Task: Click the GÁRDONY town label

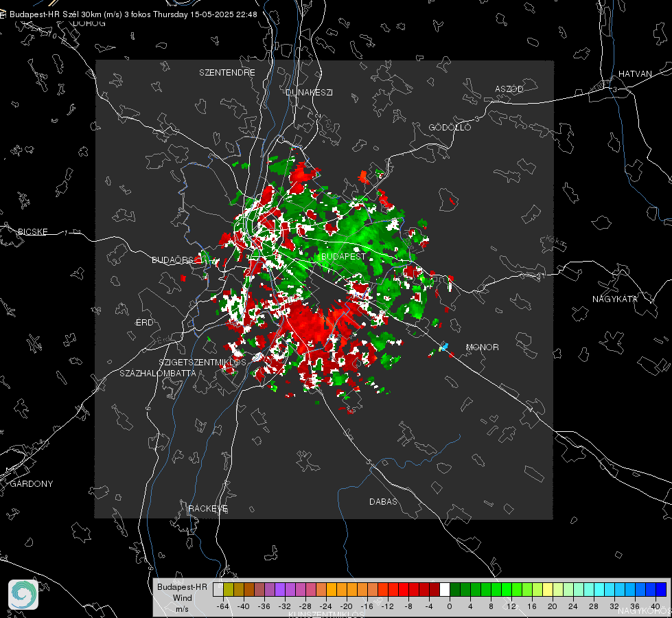Action: click(32, 484)
